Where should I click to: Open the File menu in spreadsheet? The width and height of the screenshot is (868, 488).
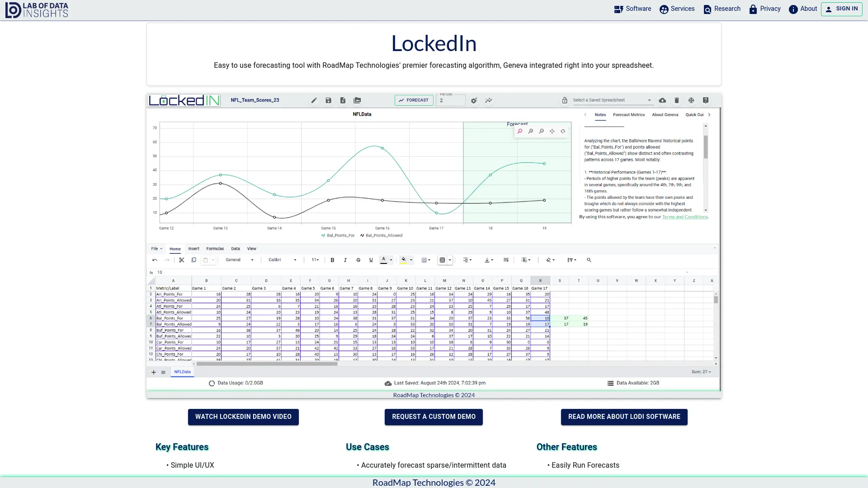pyautogui.click(x=156, y=249)
